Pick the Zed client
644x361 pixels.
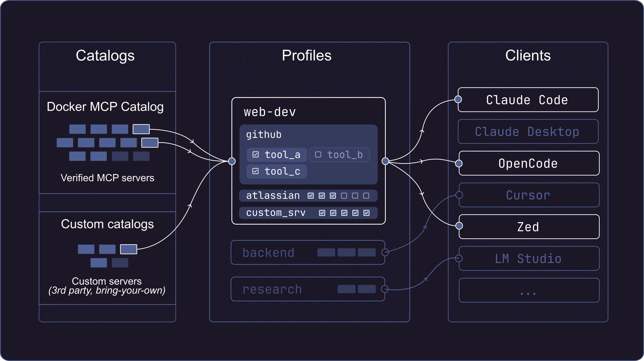point(529,227)
